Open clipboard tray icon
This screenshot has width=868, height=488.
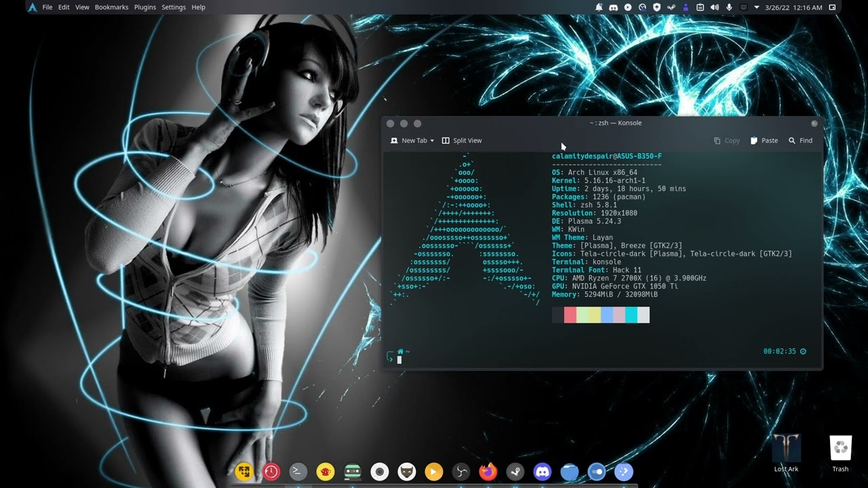pyautogui.click(x=700, y=7)
